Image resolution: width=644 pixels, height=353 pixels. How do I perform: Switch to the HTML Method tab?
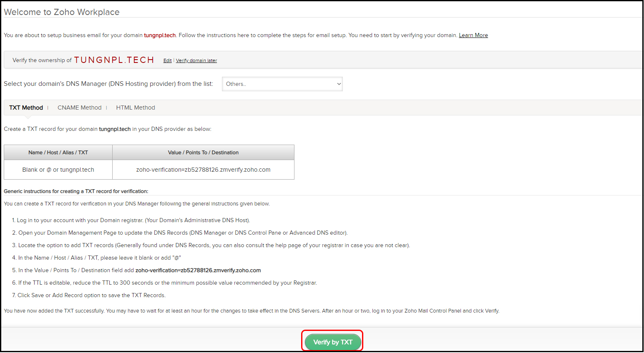136,108
